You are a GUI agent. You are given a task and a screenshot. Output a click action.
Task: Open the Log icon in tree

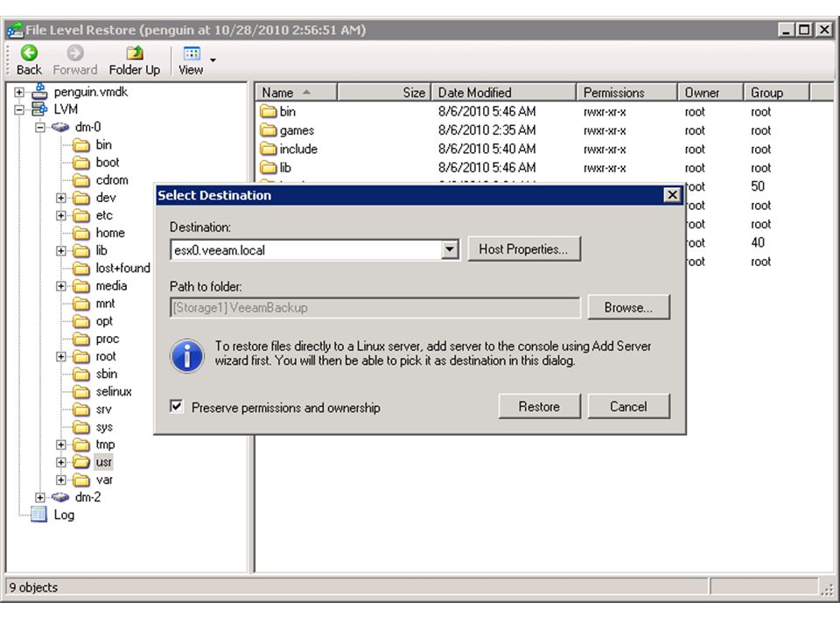click(x=38, y=514)
